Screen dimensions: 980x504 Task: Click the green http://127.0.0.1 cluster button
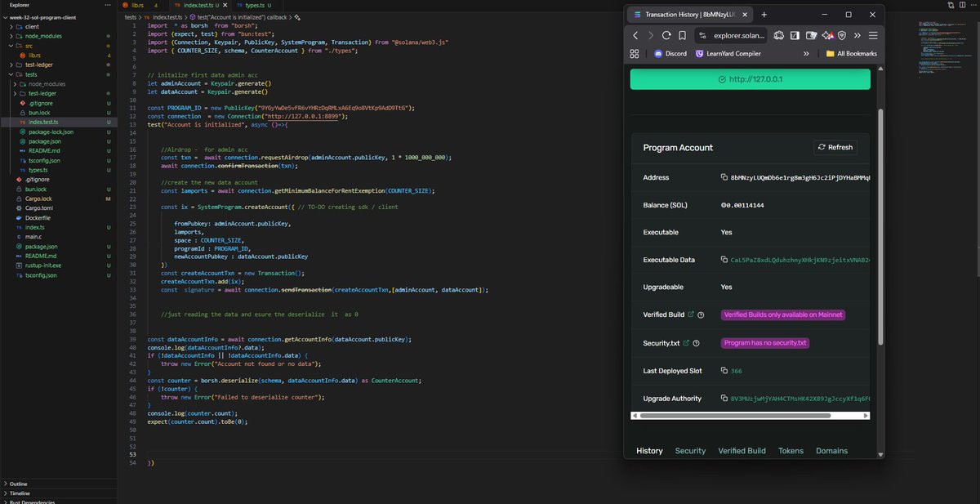tap(750, 79)
